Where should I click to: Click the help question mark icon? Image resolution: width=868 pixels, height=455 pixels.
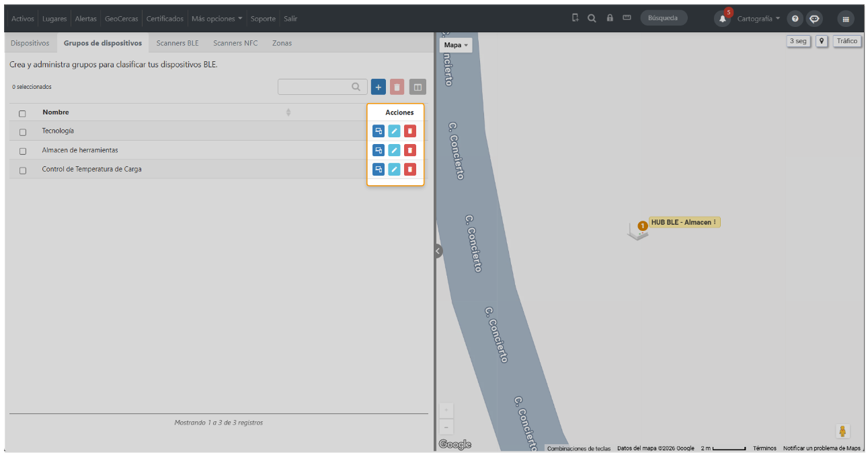(795, 19)
